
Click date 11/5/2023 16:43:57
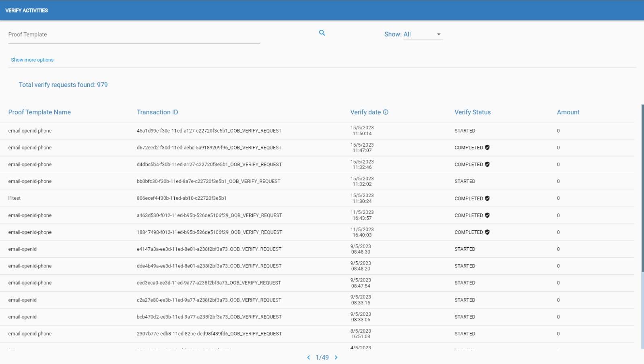click(x=362, y=215)
